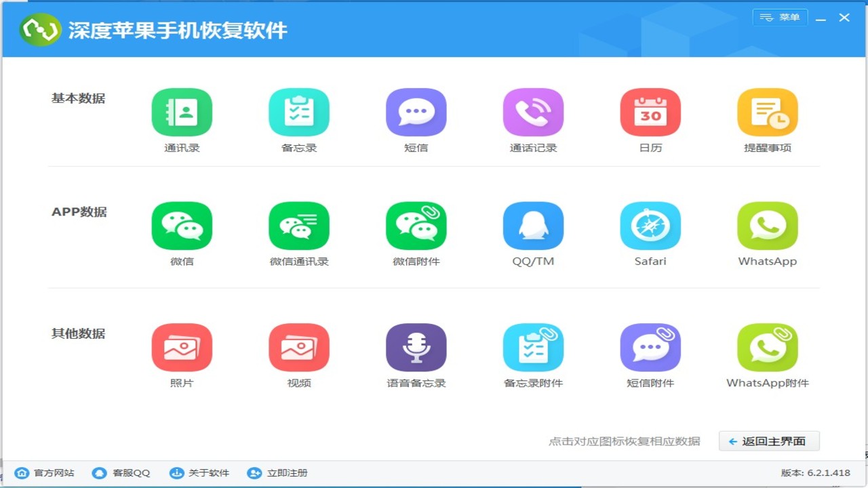Select 视频 video recovery
The height and width of the screenshot is (488, 868).
(x=298, y=348)
